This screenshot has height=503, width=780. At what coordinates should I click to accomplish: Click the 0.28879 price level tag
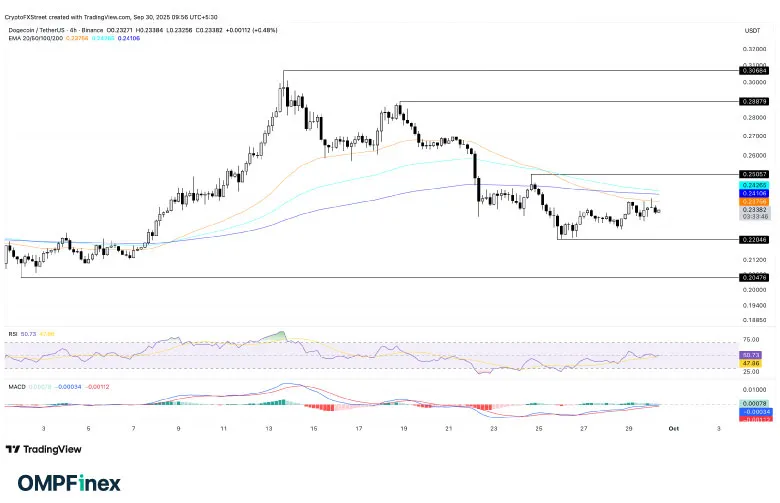coord(753,102)
